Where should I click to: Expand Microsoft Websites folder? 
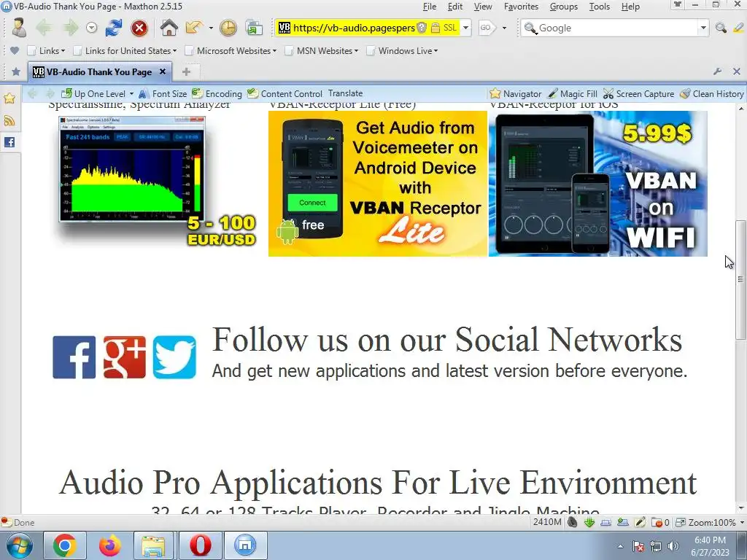231,50
